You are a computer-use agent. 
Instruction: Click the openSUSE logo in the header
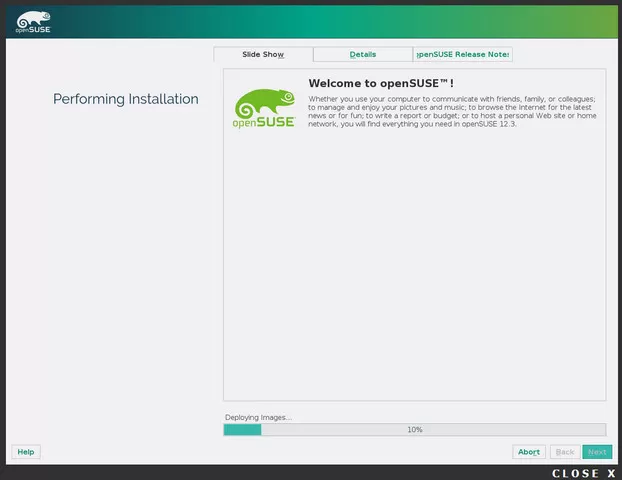point(33,22)
